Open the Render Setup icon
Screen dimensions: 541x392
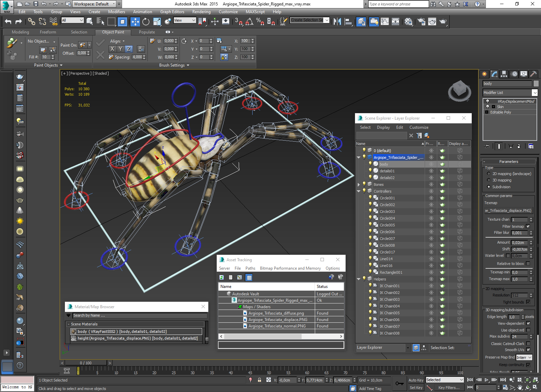tap(421, 22)
